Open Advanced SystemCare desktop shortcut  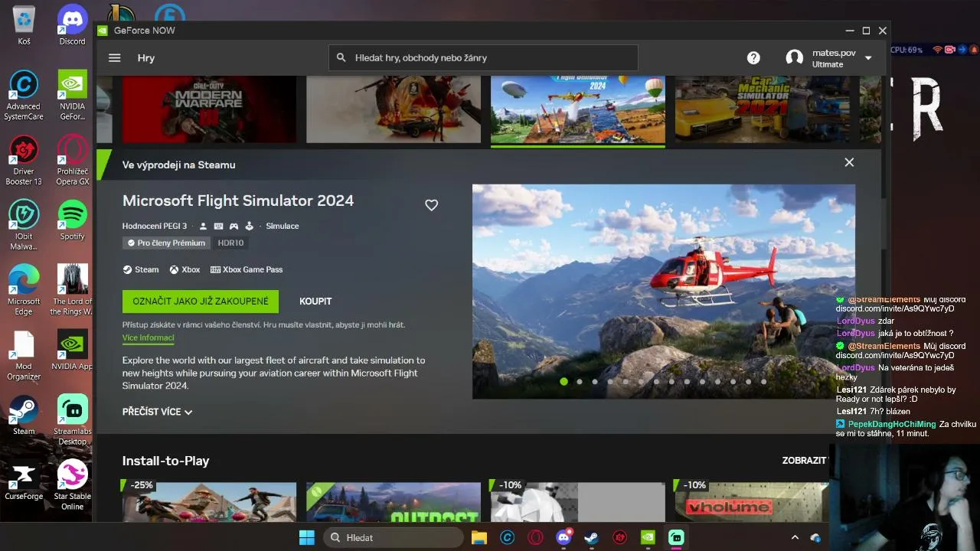[x=24, y=96]
